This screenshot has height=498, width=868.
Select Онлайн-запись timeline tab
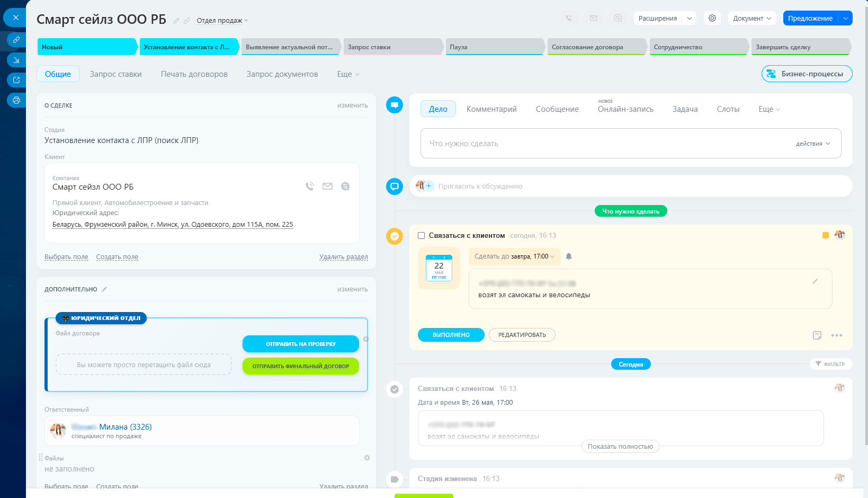point(625,109)
